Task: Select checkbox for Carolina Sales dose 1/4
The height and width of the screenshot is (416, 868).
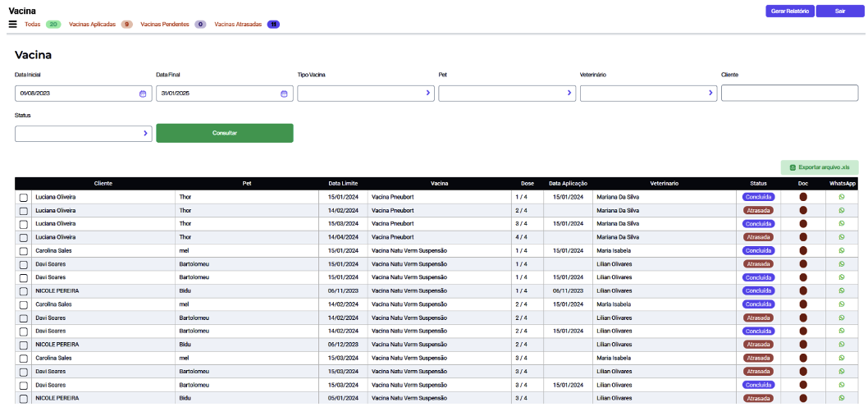Action: pos(23,251)
